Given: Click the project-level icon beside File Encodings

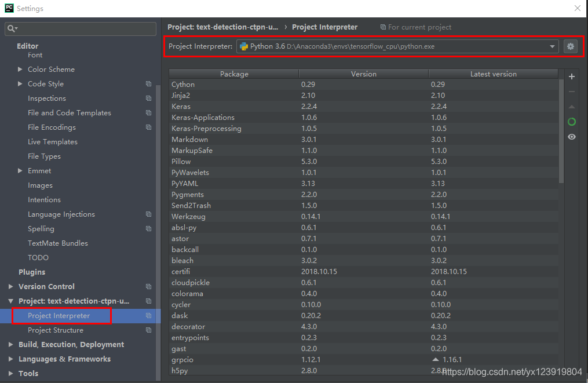Looking at the screenshot, I should pos(148,127).
